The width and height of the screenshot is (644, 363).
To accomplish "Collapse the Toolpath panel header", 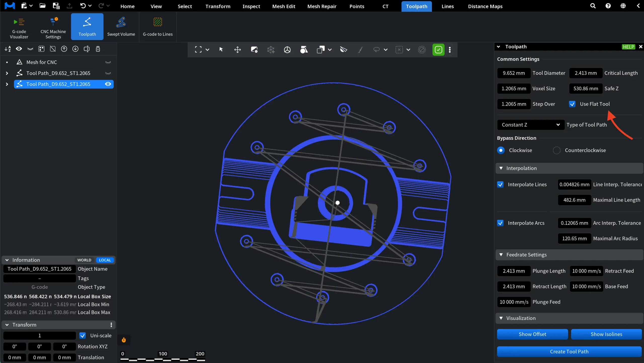I will coord(498,47).
